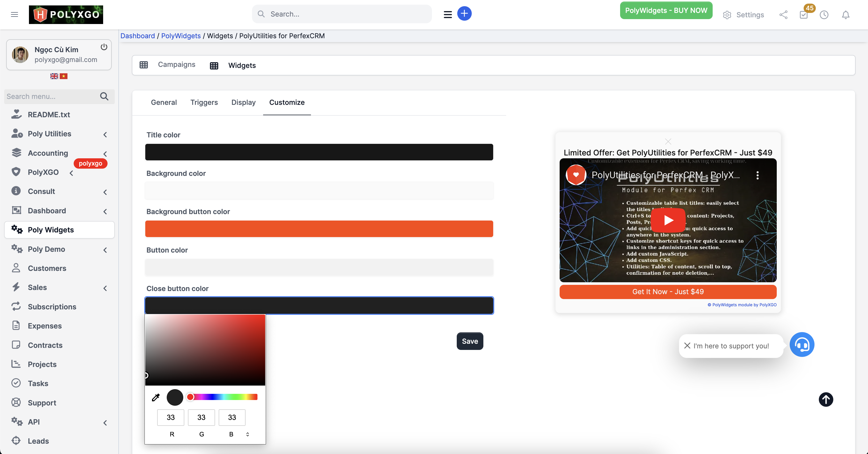This screenshot has height=454, width=868.
Task: Switch language with the Vietnam flag
Action: [x=64, y=76]
